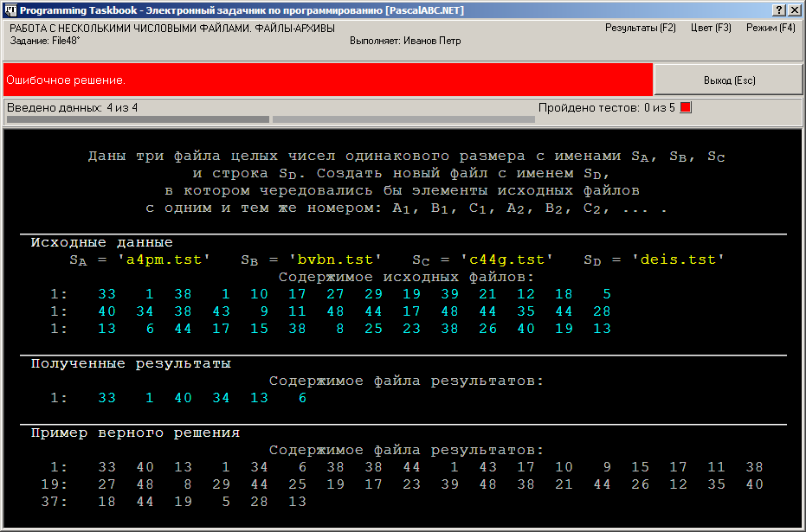This screenshot has width=806, height=532.
Task: Click the row label '19:' in correct solution
Action: [55, 484]
